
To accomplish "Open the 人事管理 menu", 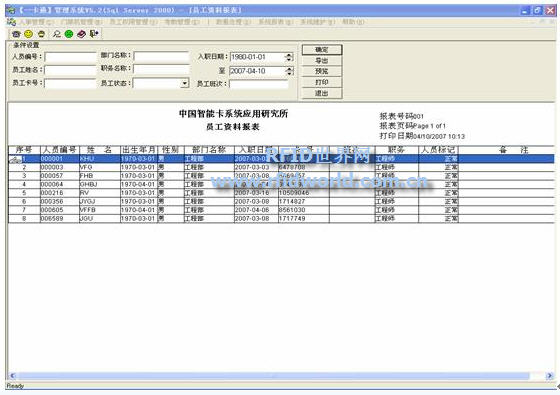I will [x=36, y=22].
